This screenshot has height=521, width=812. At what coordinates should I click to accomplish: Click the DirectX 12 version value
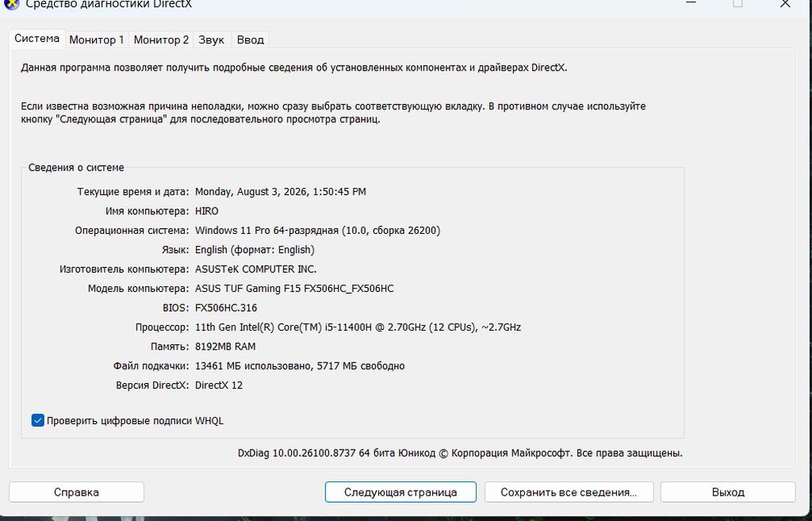(219, 385)
